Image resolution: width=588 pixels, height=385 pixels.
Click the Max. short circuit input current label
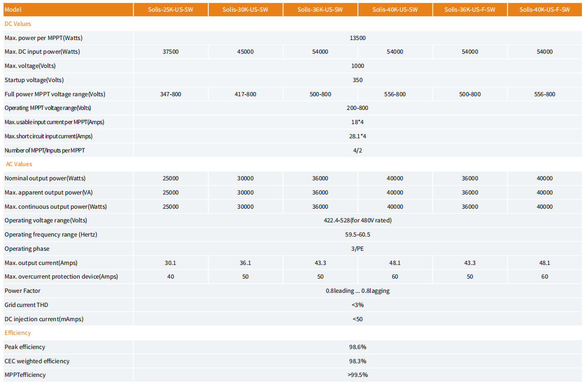point(48,136)
